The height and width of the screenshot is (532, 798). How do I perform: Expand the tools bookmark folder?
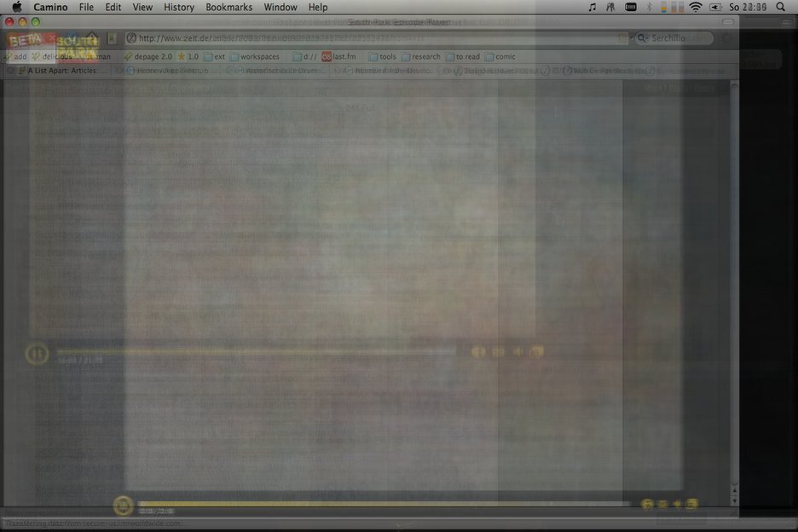pos(382,56)
